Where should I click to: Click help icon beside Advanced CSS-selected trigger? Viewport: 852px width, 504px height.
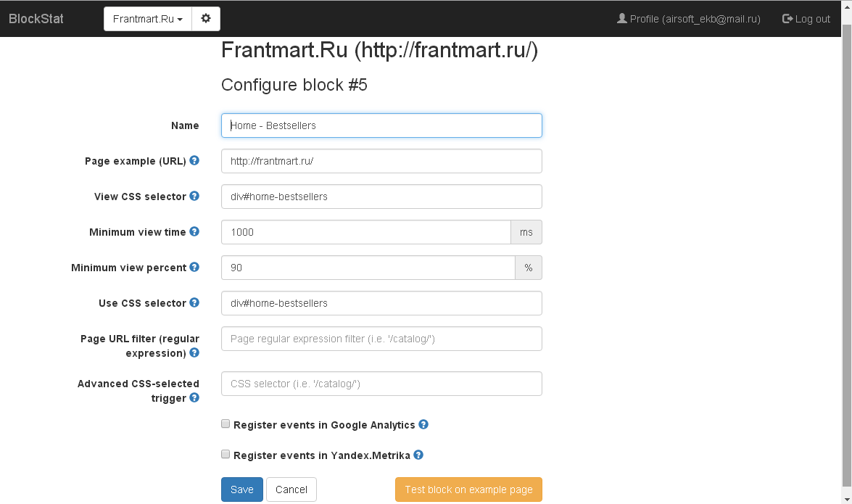pos(194,398)
